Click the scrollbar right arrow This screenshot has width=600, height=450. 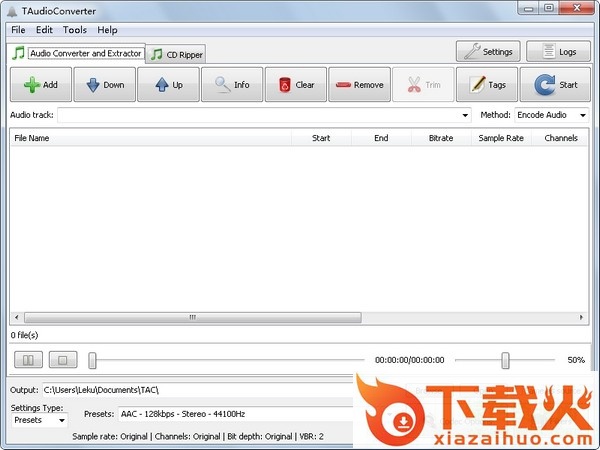tap(581, 317)
